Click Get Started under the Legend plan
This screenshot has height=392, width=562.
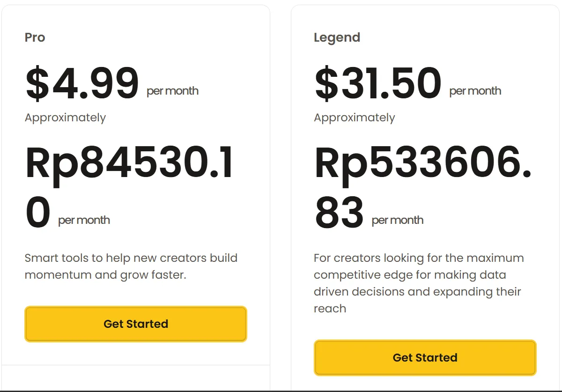[425, 358]
